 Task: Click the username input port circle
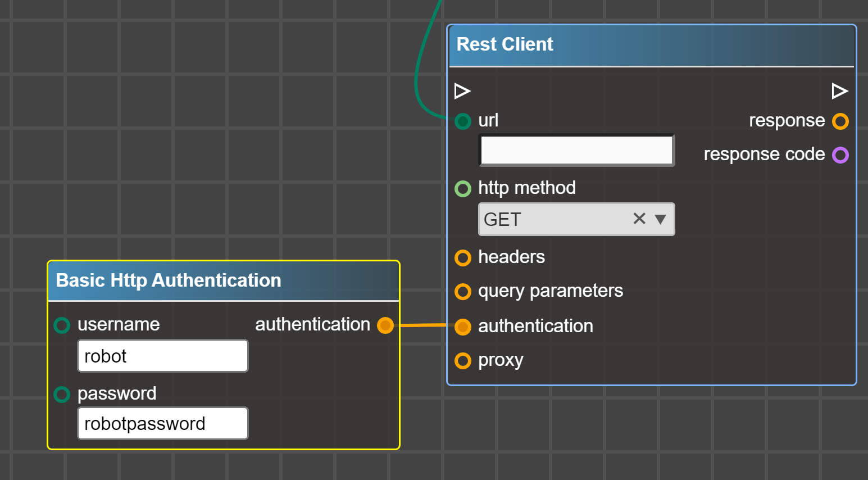tap(61, 325)
